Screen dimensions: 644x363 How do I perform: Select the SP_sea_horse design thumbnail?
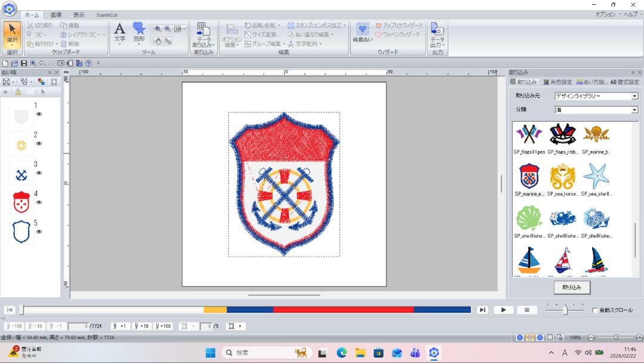[563, 180]
